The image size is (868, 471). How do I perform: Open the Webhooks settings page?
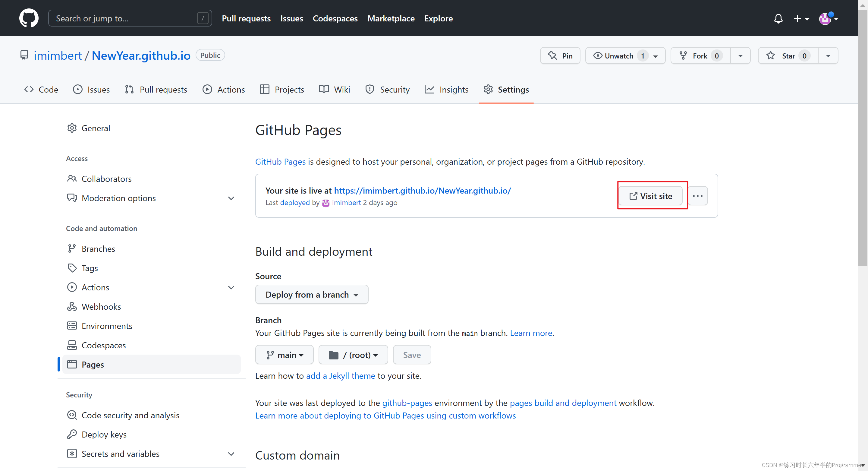pyautogui.click(x=101, y=306)
